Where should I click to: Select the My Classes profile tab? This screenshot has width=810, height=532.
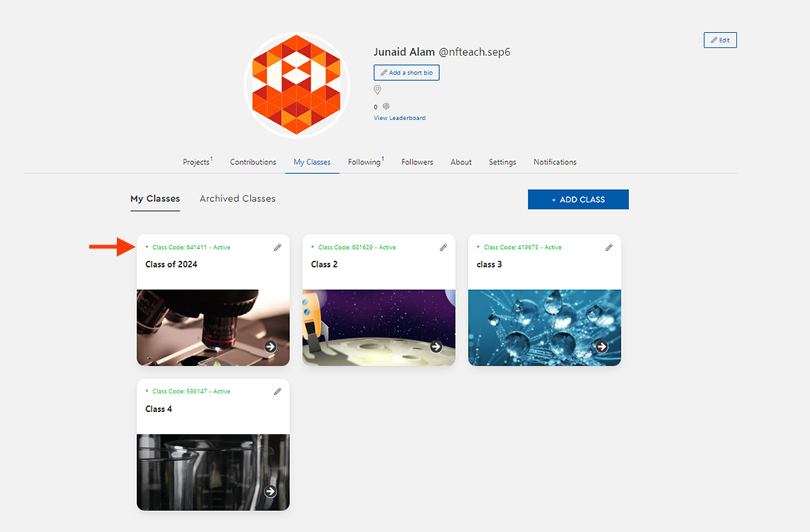click(x=312, y=162)
